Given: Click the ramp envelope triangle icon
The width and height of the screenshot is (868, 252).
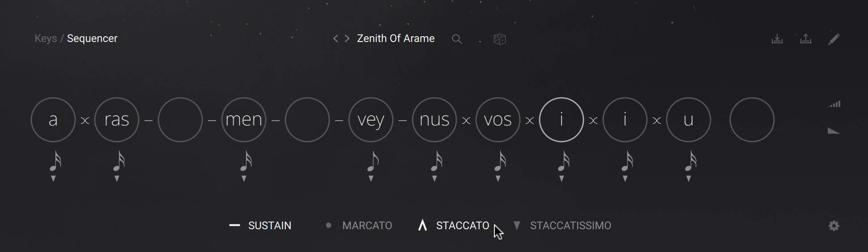Looking at the screenshot, I should click(x=834, y=131).
